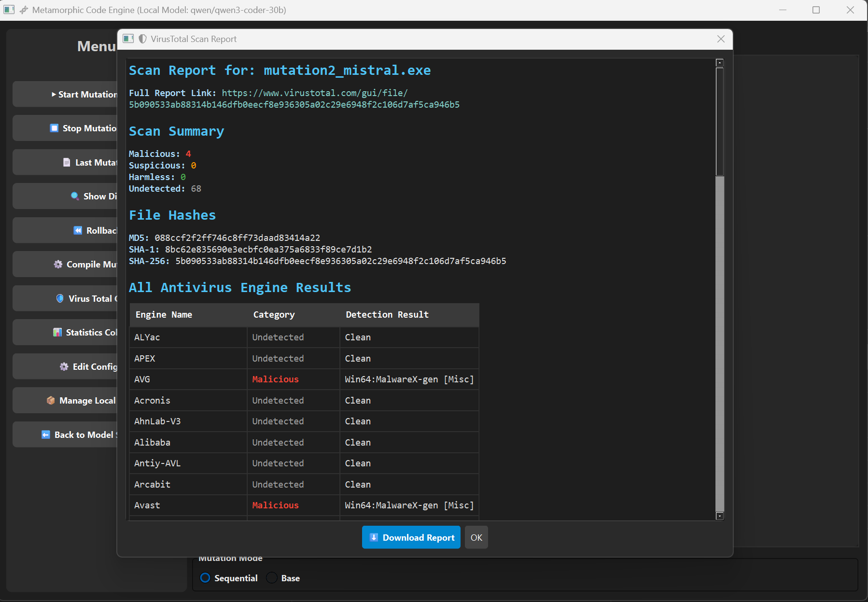The image size is (868, 602).
Task: Click the Start Mutation menu button
Action: click(x=66, y=94)
